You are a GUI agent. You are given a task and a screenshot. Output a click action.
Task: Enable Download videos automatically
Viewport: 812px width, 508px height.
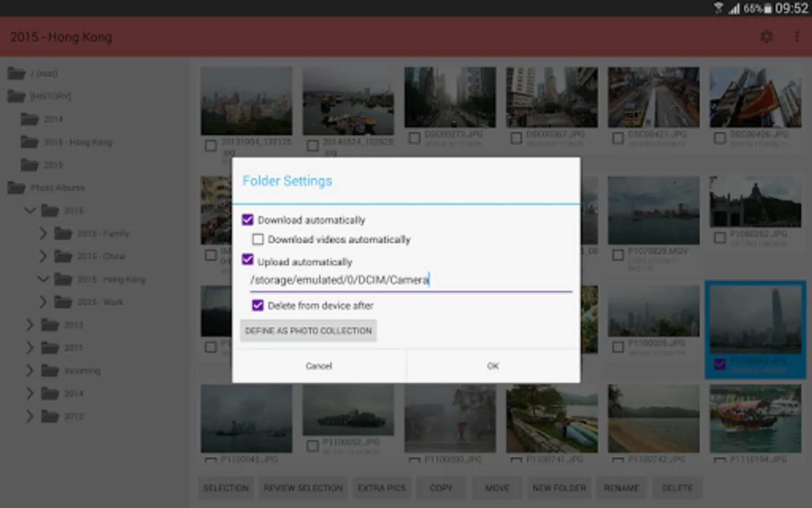coord(258,239)
